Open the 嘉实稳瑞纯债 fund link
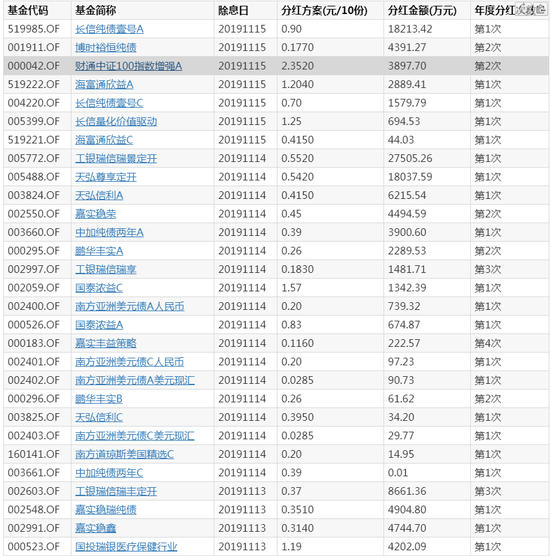The height and width of the screenshot is (556, 550). click(106, 510)
